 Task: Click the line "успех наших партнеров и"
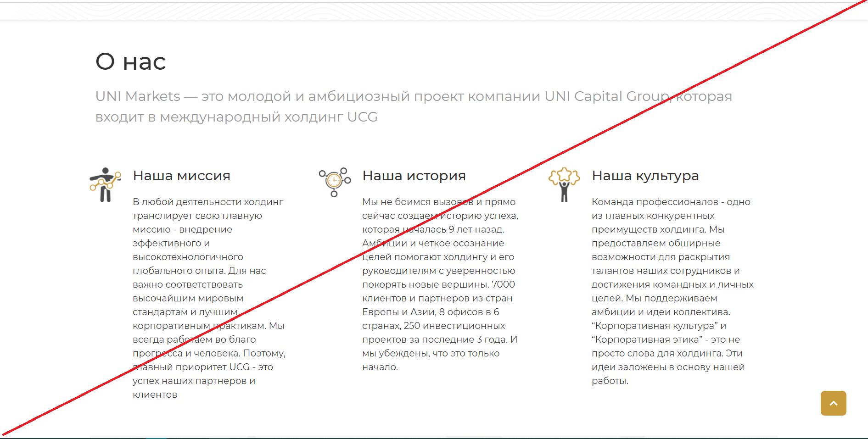point(194,381)
